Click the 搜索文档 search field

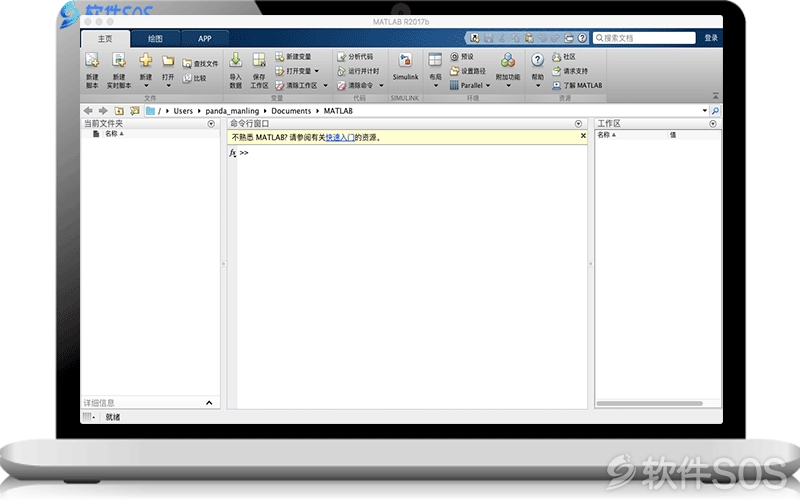click(644, 38)
